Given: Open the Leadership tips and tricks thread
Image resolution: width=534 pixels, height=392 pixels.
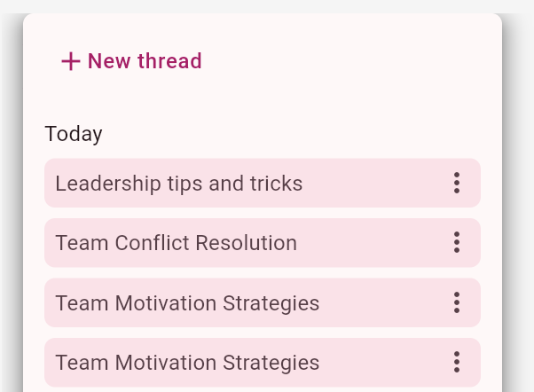Looking at the screenshot, I should [179, 184].
